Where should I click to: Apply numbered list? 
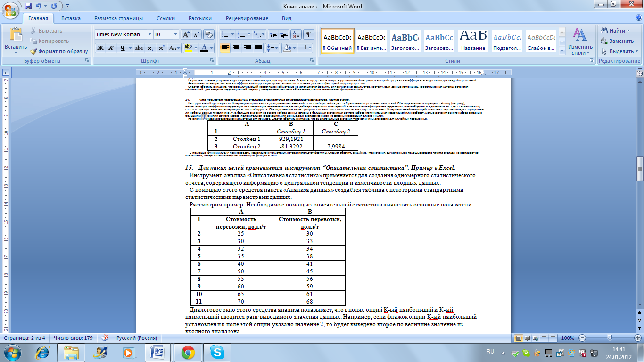tap(241, 34)
